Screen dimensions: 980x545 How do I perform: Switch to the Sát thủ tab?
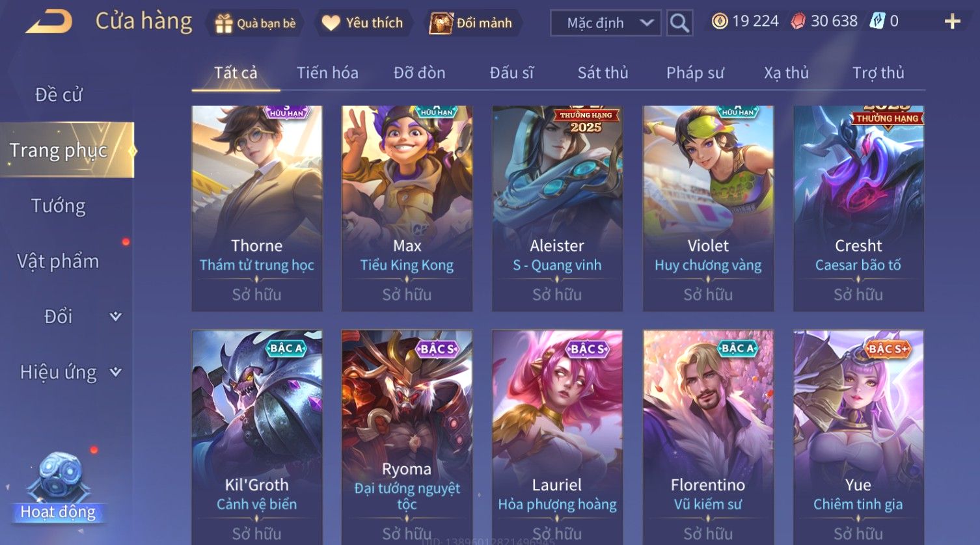603,73
